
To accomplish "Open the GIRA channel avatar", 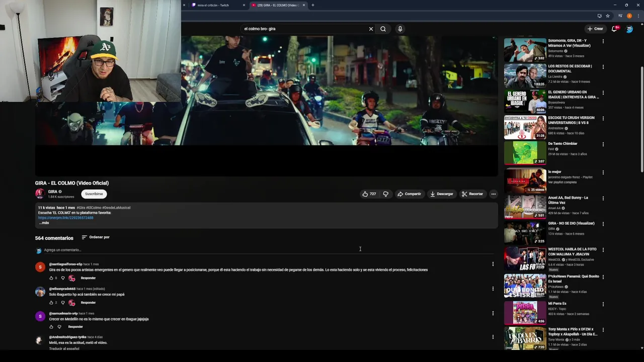I will 40,194.
